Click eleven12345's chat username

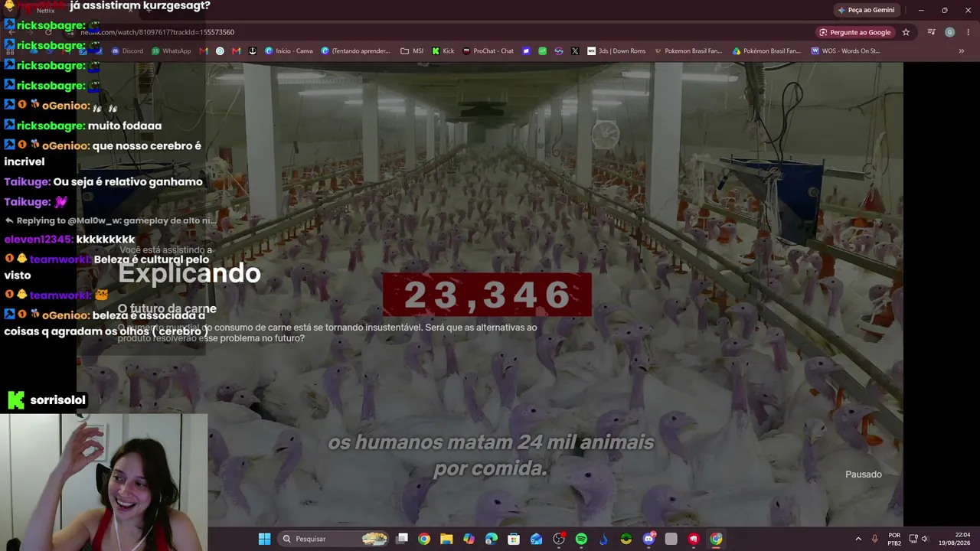coord(38,240)
